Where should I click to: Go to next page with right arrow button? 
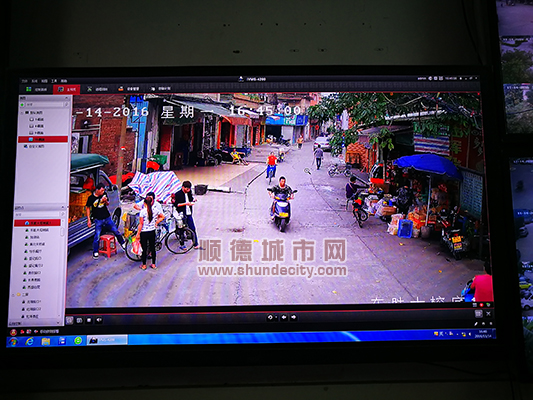pyautogui.click(x=293, y=317)
